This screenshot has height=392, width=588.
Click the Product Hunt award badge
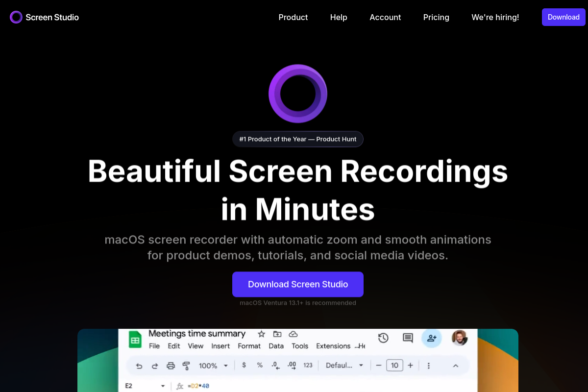coord(298,139)
